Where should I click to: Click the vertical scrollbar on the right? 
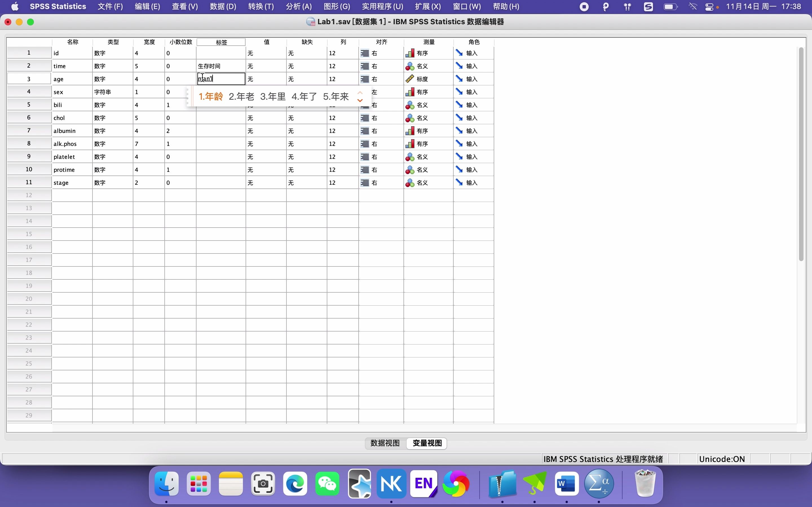tap(801, 154)
